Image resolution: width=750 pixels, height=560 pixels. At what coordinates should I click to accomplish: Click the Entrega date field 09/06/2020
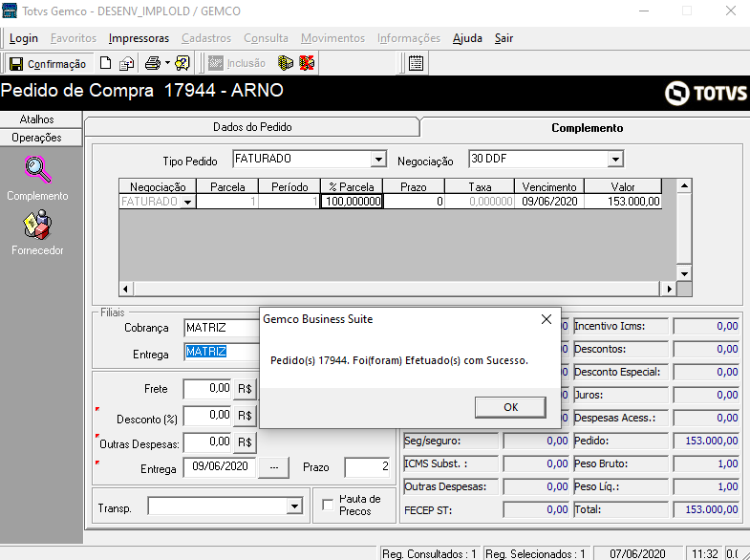click(220, 467)
